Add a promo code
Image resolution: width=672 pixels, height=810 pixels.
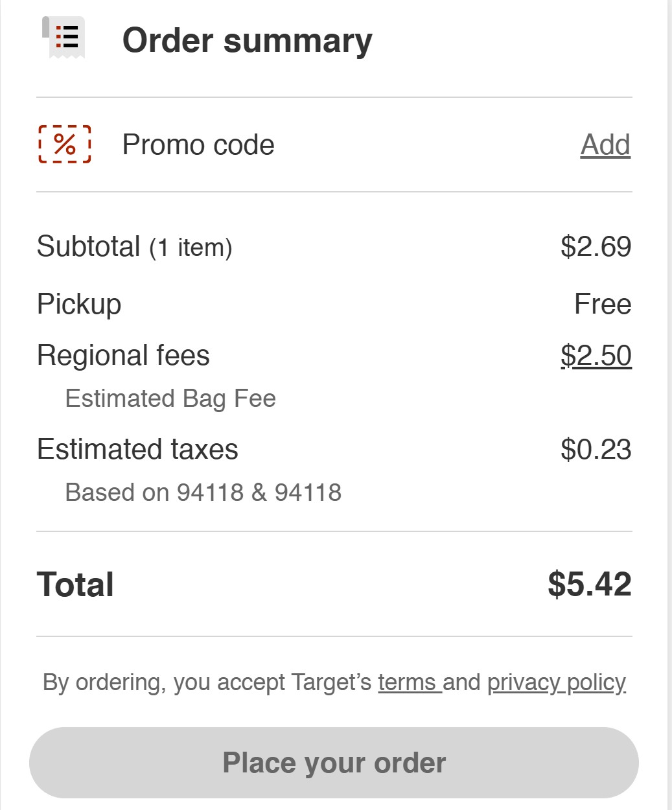click(x=605, y=145)
